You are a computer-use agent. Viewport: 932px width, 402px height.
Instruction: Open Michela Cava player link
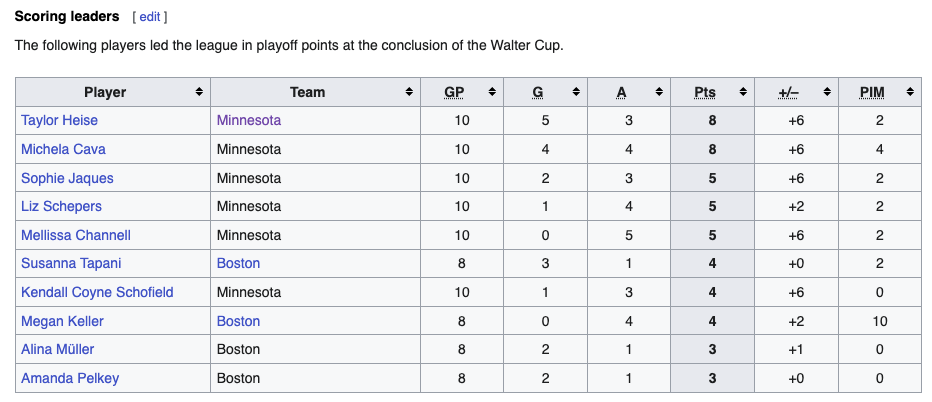[x=63, y=149]
